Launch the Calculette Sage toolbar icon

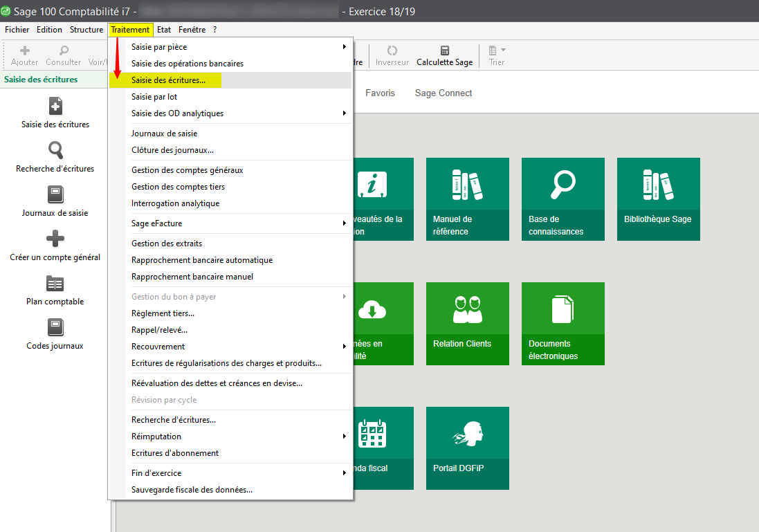[444, 51]
